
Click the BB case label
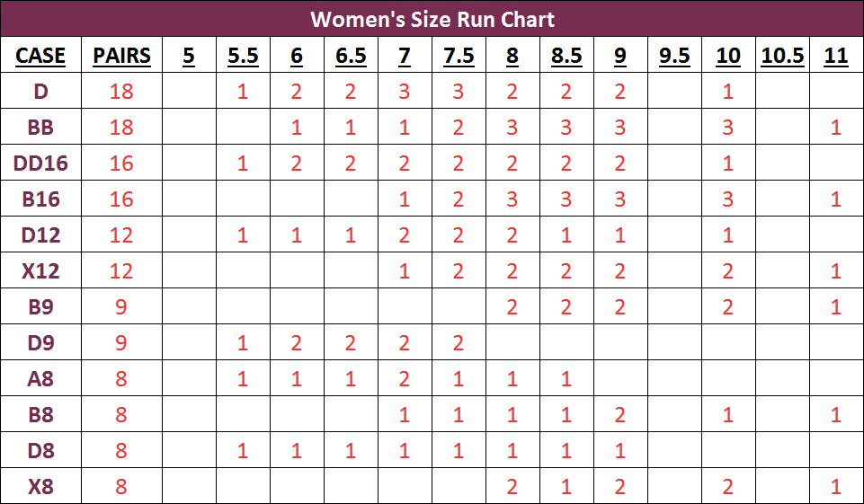(x=40, y=128)
